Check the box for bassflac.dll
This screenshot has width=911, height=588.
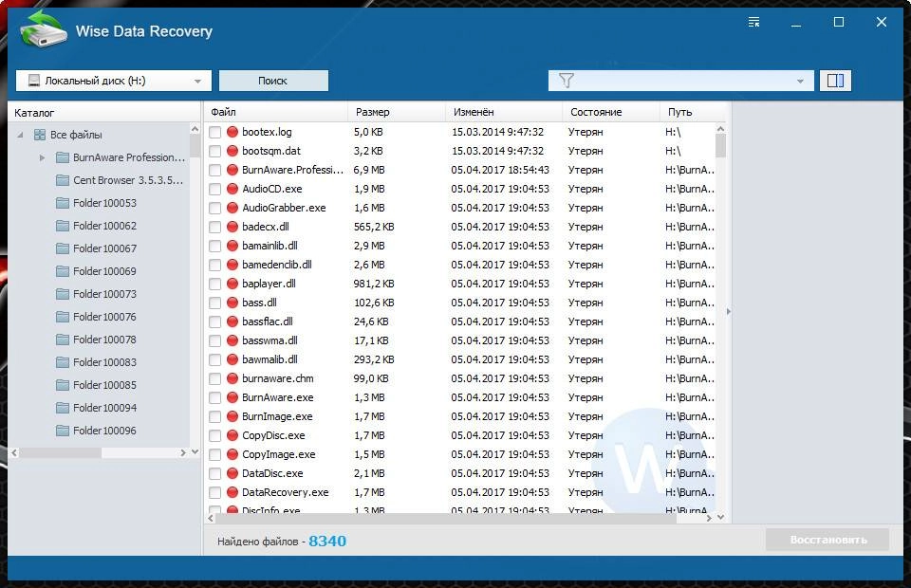coord(215,322)
